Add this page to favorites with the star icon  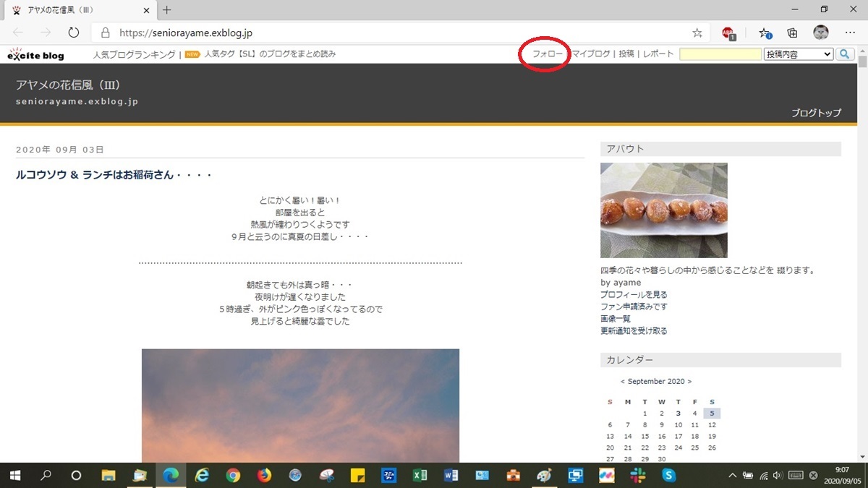coord(697,33)
